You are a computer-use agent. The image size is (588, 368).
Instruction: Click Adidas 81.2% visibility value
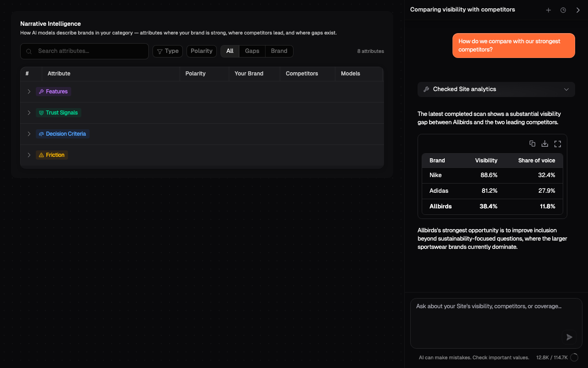[x=489, y=191]
